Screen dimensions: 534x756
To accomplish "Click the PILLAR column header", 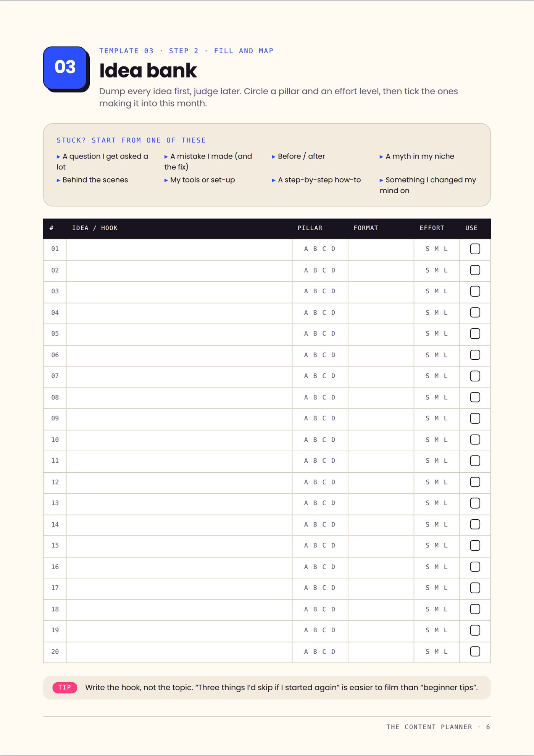I will tap(310, 228).
